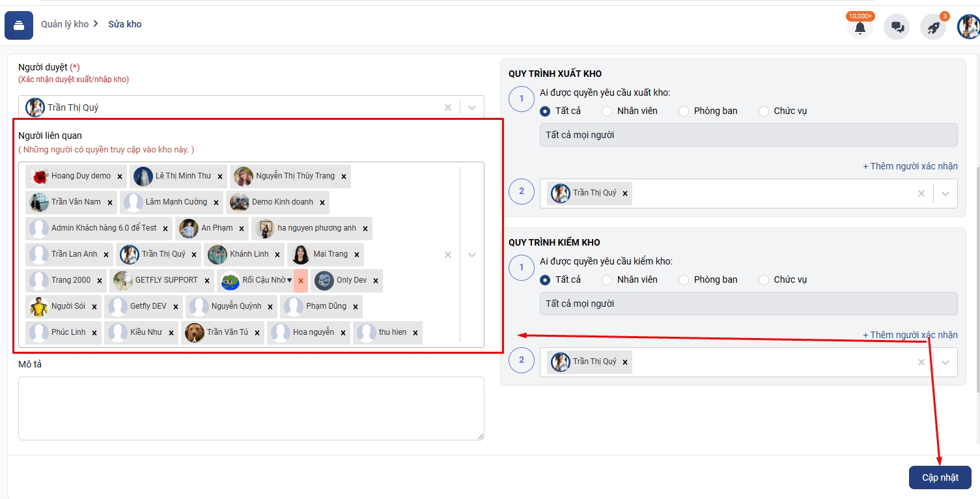Click the Cập nhật update button
This screenshot has width=980, height=499.
(940, 478)
